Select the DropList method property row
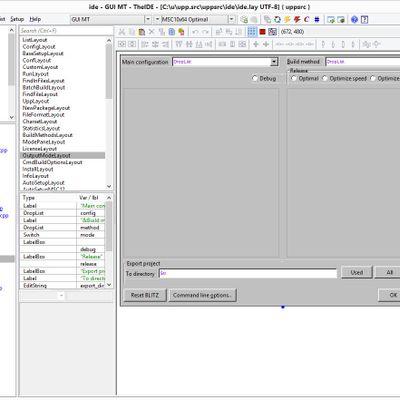 (x=63, y=228)
